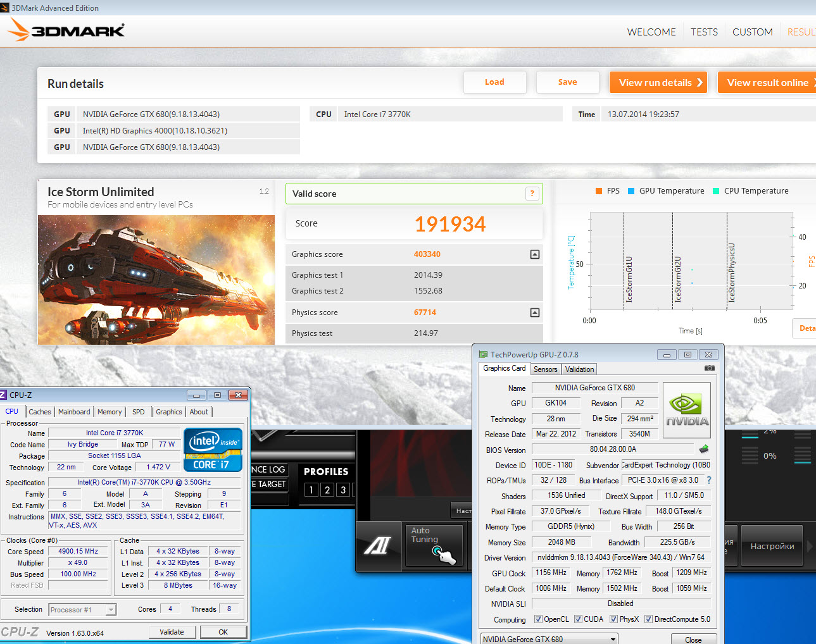Toggle the PhysX checkbox
Viewport: 816px width, 644px height.
[613, 619]
